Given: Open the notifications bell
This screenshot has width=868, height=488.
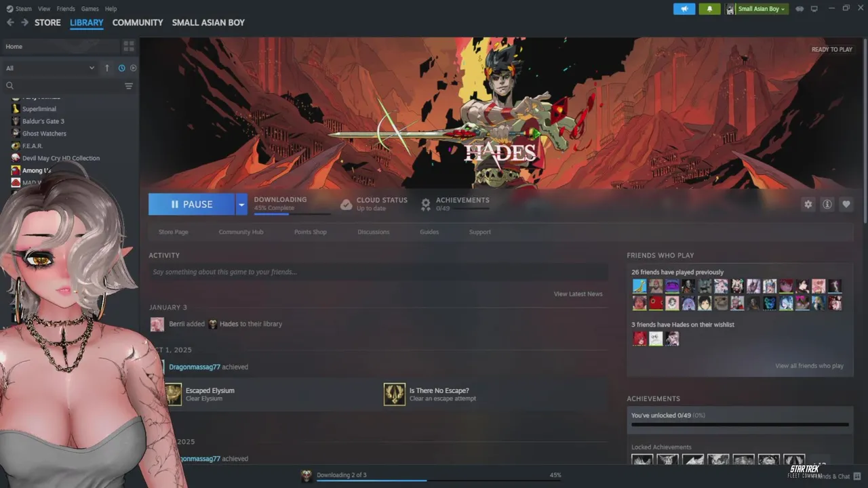Looking at the screenshot, I should click(x=709, y=9).
